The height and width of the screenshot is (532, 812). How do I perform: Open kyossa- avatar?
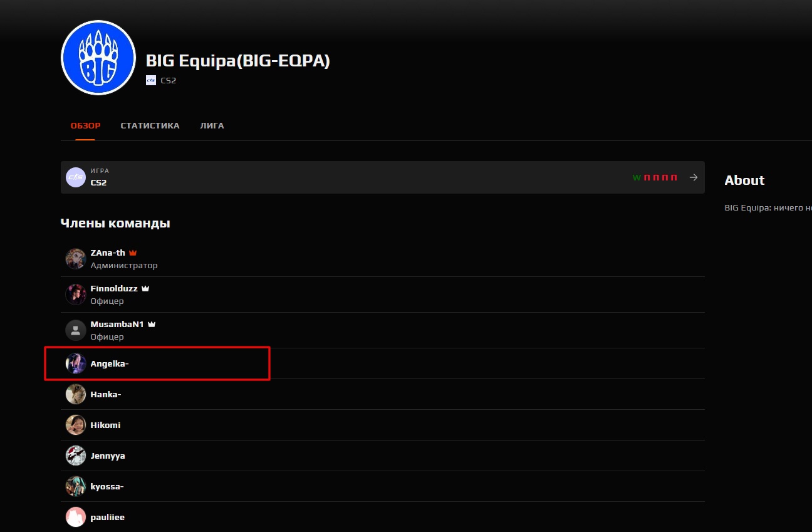click(76, 486)
